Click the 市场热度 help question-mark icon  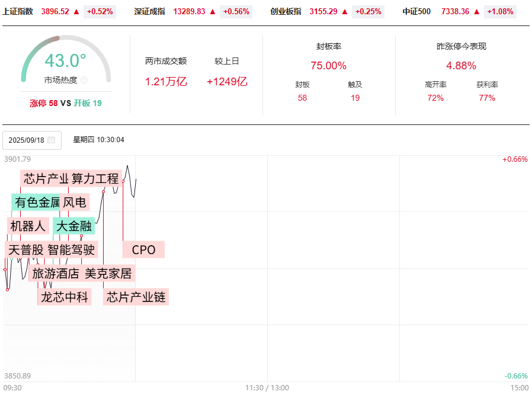pos(84,80)
